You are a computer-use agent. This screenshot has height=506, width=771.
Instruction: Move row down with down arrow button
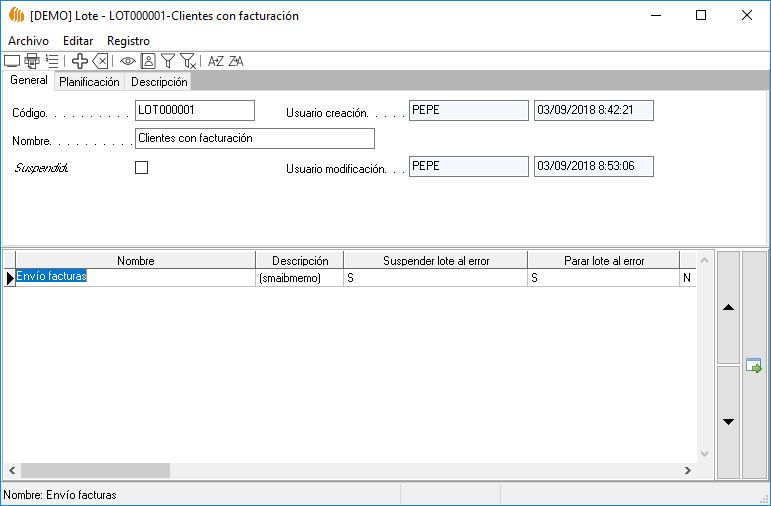[x=729, y=422]
